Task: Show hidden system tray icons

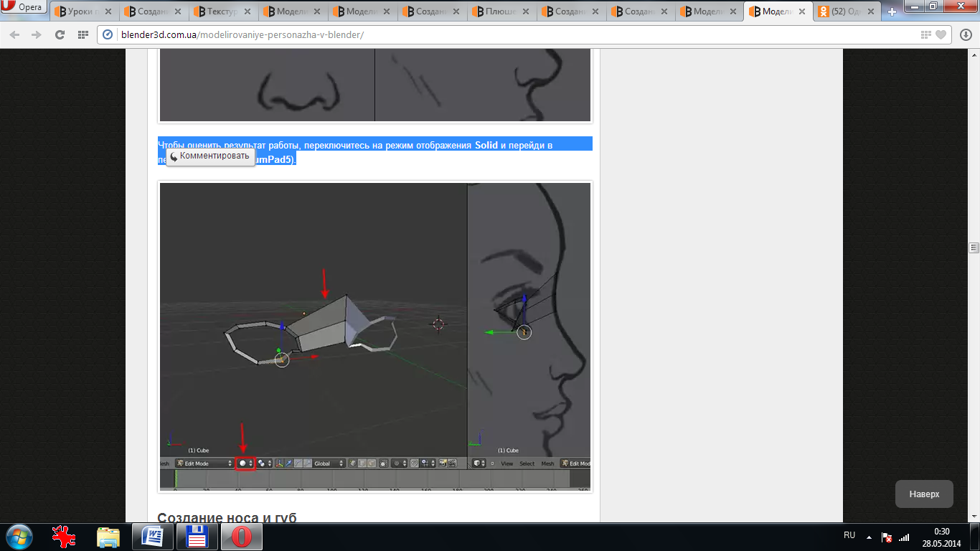Action: point(870,537)
